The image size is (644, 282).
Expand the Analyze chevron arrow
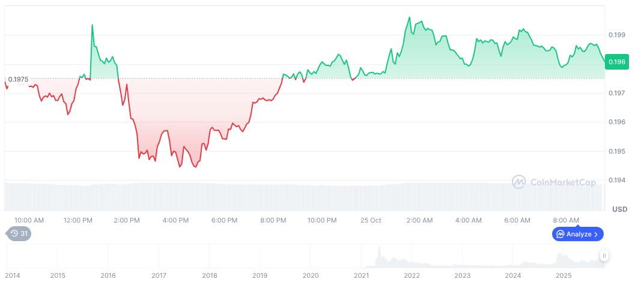(x=596, y=234)
